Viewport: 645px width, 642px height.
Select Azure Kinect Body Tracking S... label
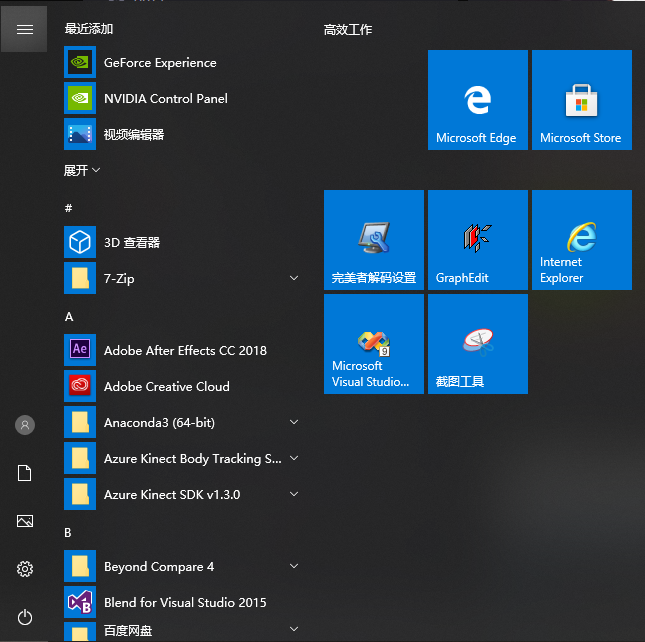(193, 459)
